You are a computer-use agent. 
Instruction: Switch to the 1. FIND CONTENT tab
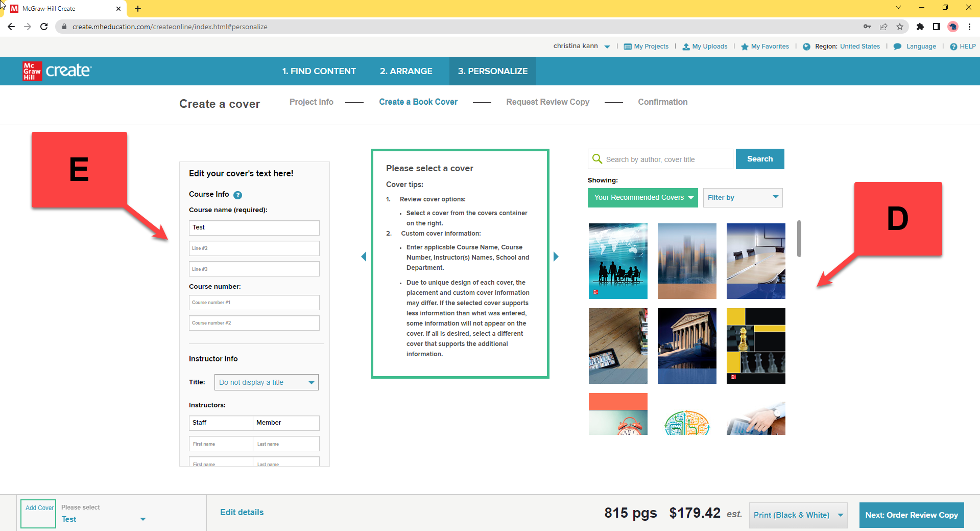(319, 71)
